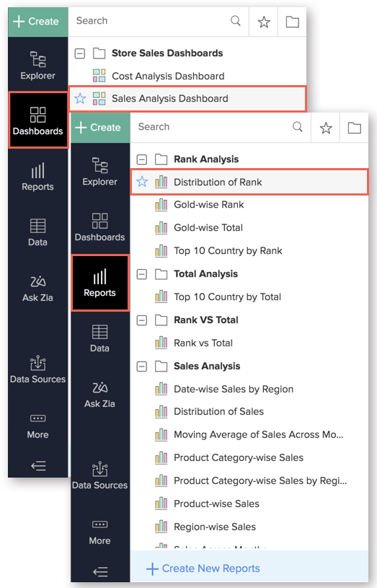
Task: Switch to the Reports tab in the front sidebar
Action: pos(99,283)
